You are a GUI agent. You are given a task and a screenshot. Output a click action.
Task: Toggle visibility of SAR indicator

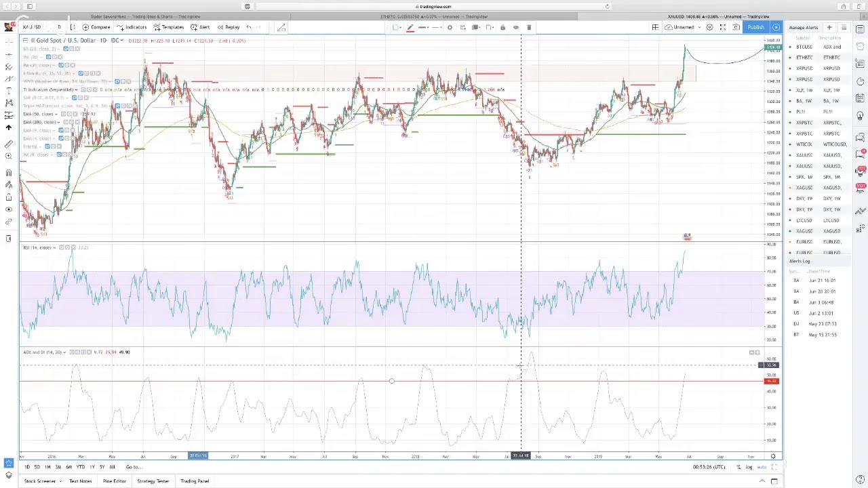(x=75, y=98)
